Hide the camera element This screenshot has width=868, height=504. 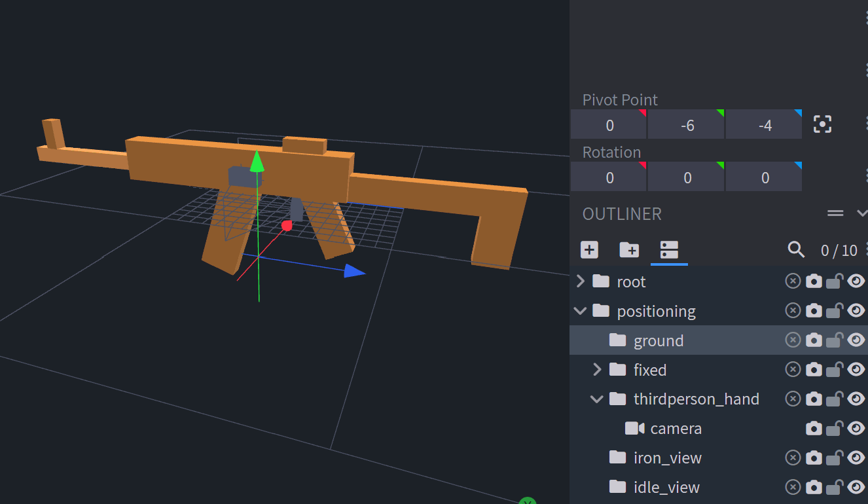tap(856, 429)
